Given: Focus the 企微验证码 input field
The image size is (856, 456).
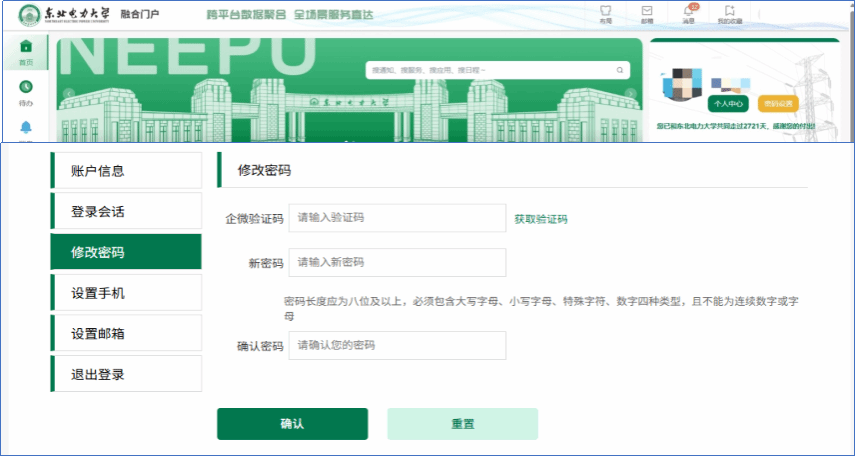Looking at the screenshot, I should coord(397,218).
